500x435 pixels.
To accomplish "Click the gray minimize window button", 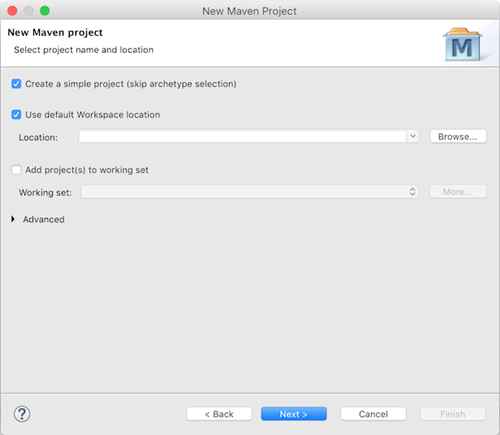I will (28, 11).
